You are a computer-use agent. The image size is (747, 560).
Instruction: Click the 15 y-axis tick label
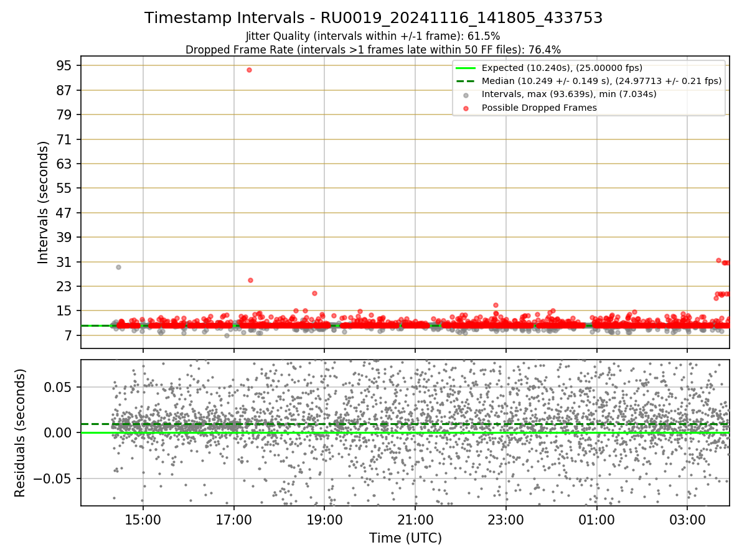click(x=65, y=311)
